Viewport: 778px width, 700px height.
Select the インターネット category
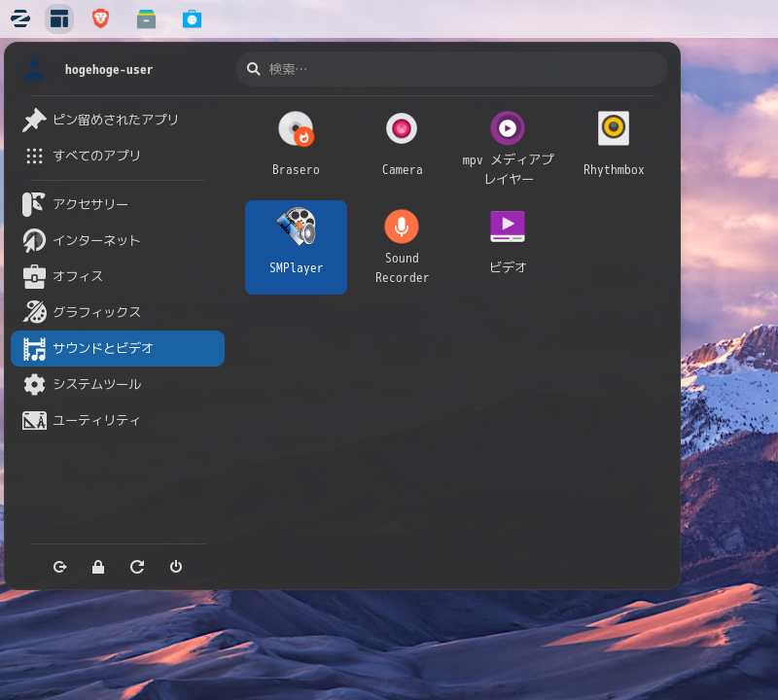[118, 240]
